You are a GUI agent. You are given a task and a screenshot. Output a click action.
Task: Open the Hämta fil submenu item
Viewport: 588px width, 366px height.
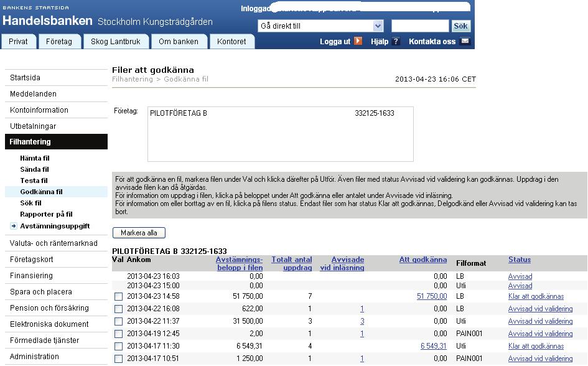[x=35, y=158]
